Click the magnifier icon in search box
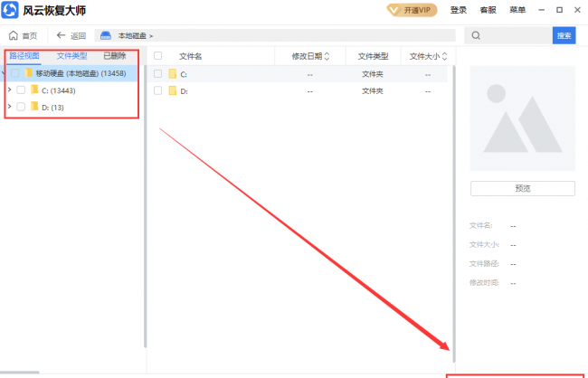 point(476,35)
